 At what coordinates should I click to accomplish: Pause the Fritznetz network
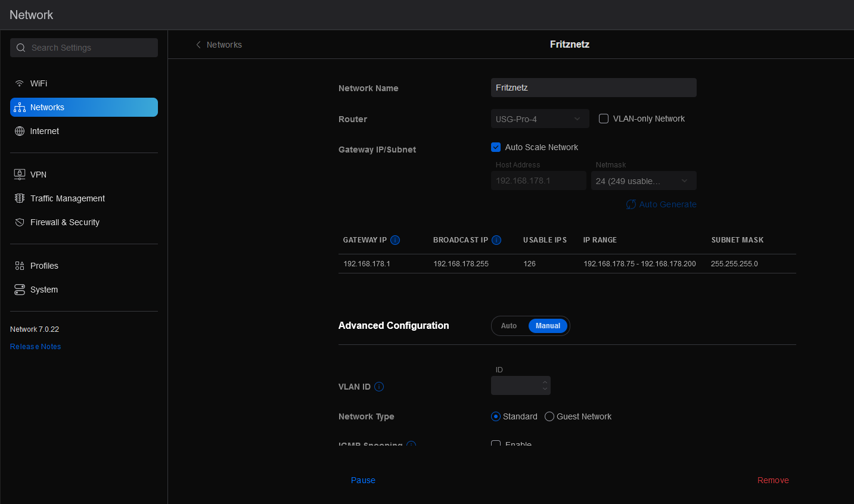point(363,480)
